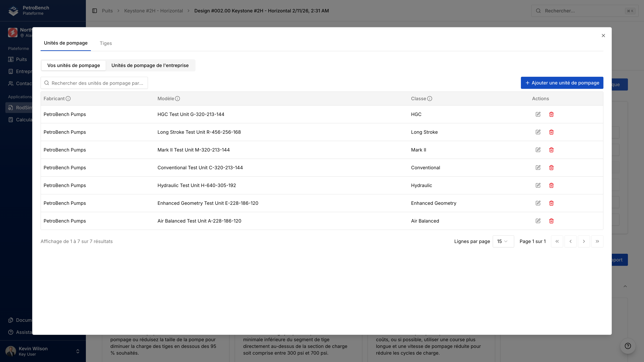Delete the Air Balanced Test Unit row
644x362 pixels.
coord(551,221)
